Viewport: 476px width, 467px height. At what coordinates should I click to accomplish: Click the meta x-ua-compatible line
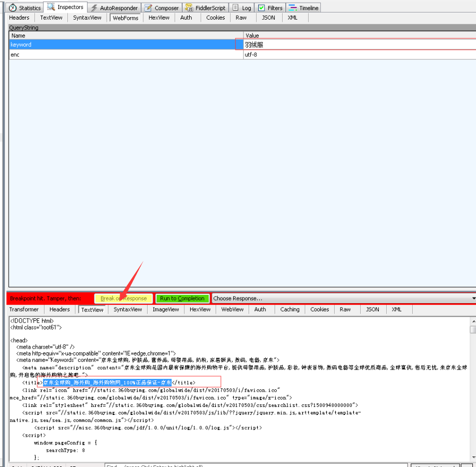pos(96,353)
